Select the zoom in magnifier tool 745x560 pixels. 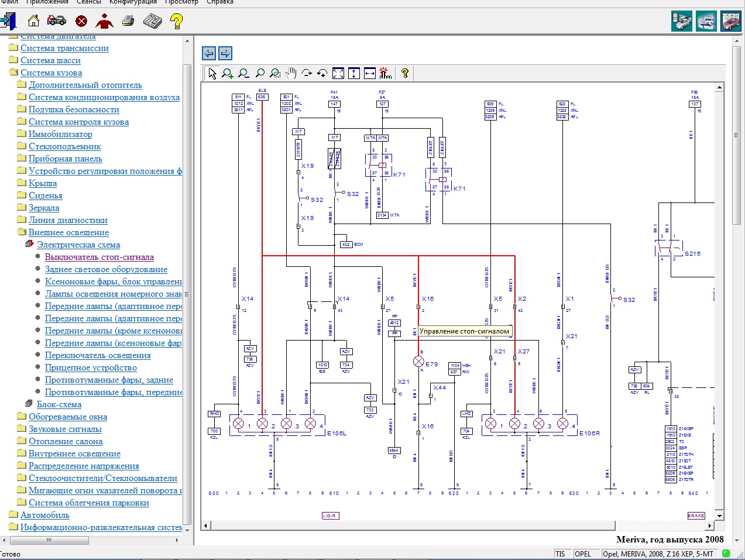[x=228, y=73]
